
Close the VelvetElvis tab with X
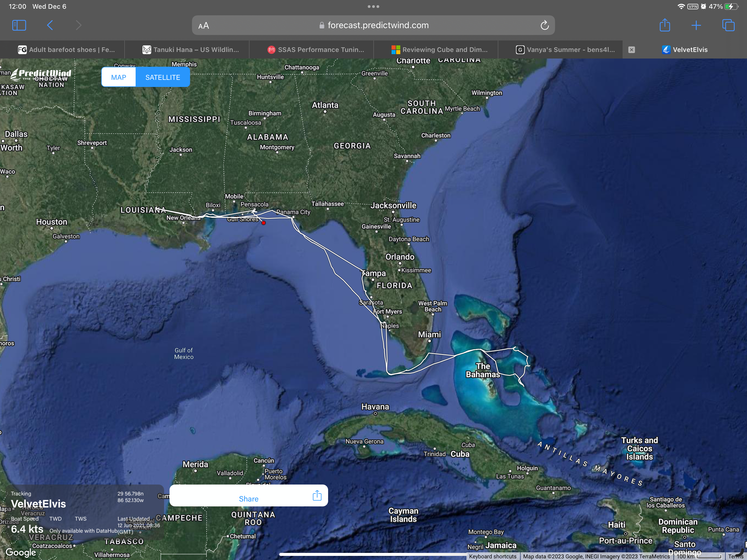632,50
